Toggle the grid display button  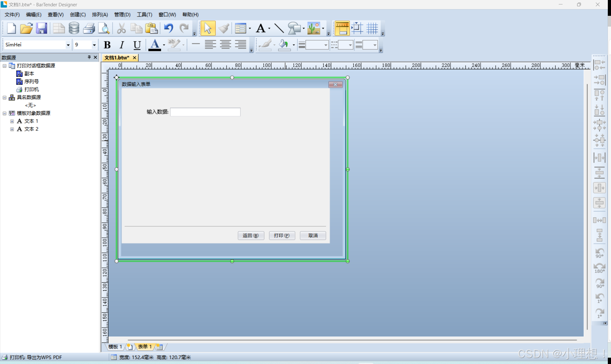372,28
